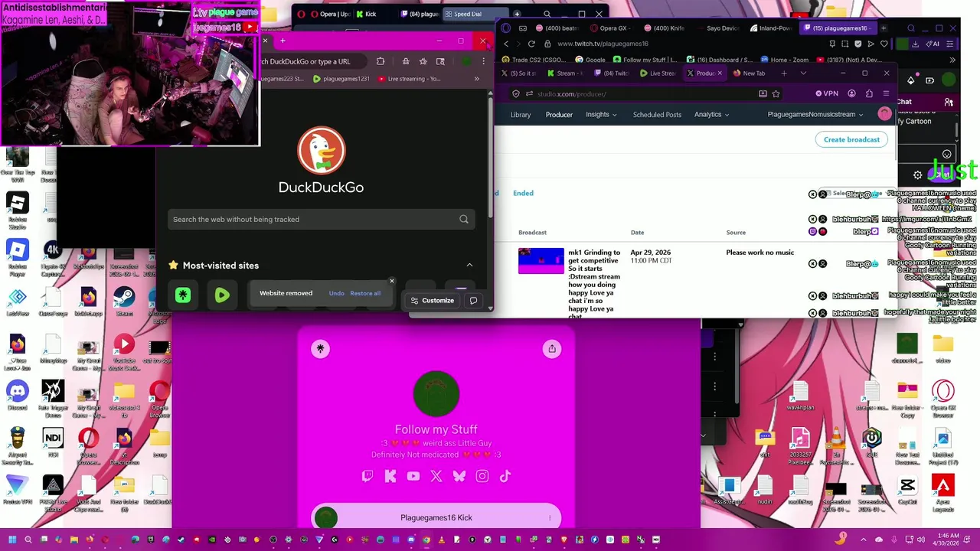Image resolution: width=980 pixels, height=551 pixels.
Task: Click the share icon on Follow my Stuff page
Action: click(x=552, y=349)
